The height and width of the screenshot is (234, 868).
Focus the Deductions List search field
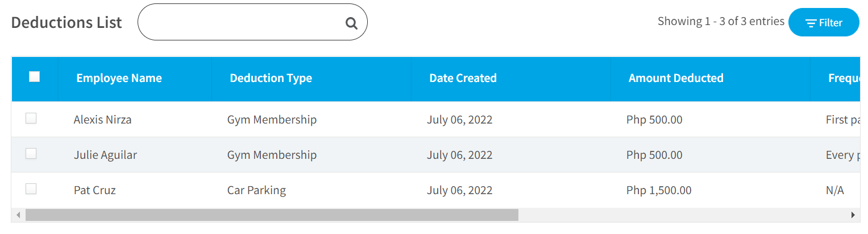pos(252,22)
